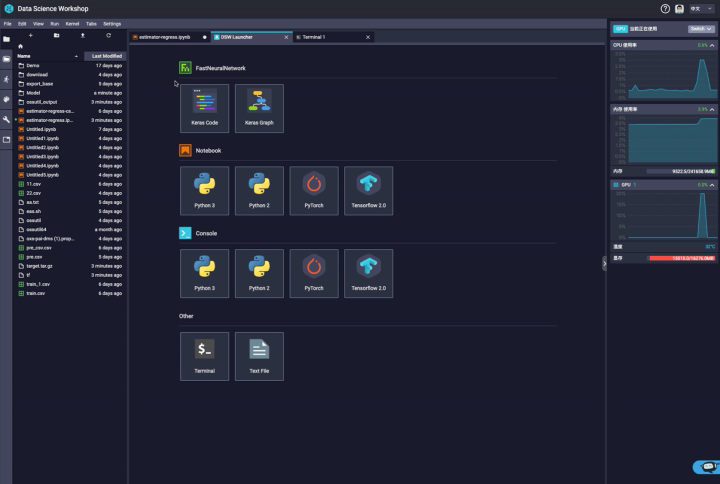Open the Model folder

[70, 93]
